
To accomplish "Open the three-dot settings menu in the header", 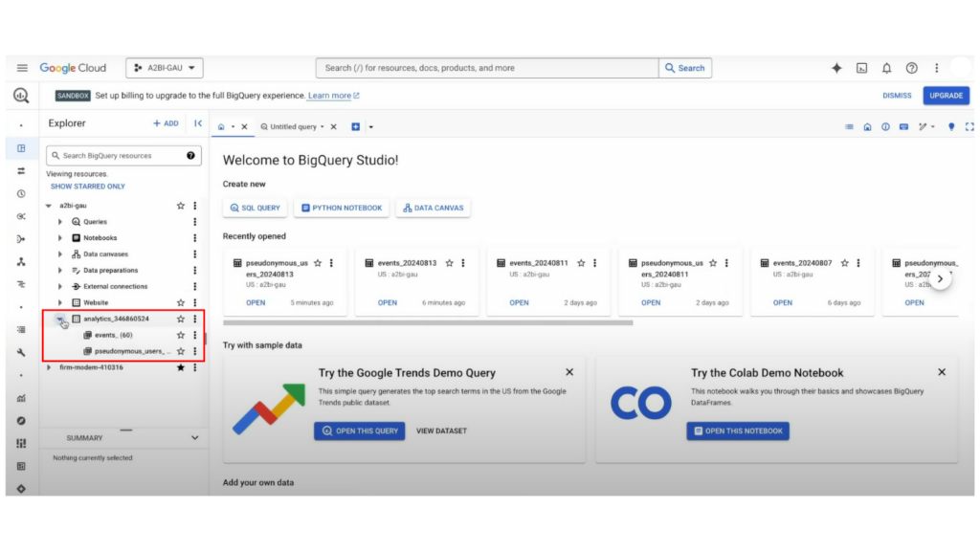I will point(936,68).
